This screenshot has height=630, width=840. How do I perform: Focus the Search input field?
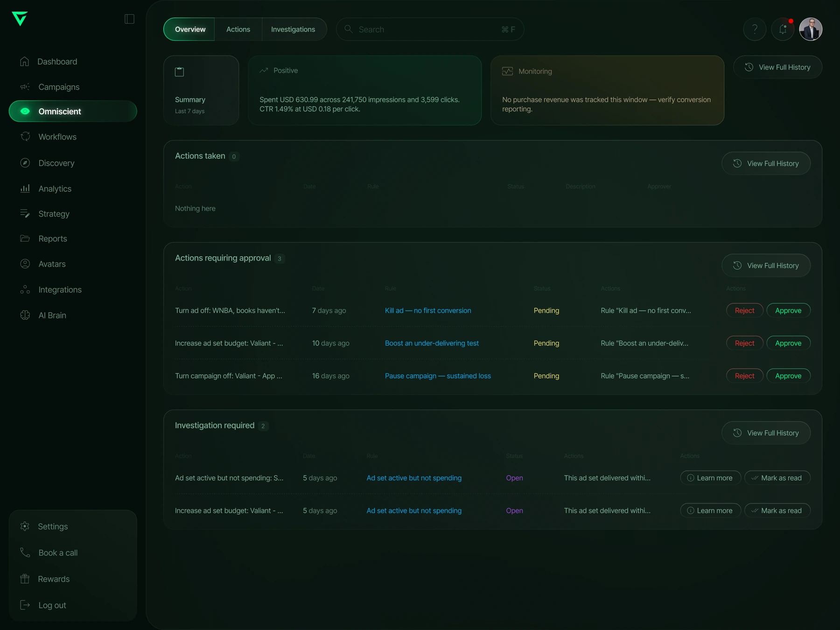tap(430, 29)
